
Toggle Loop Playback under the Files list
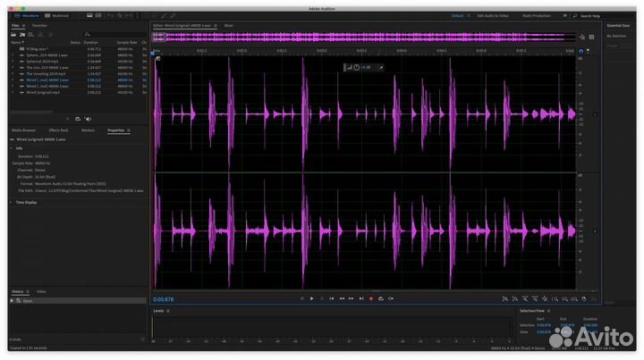[78, 119]
